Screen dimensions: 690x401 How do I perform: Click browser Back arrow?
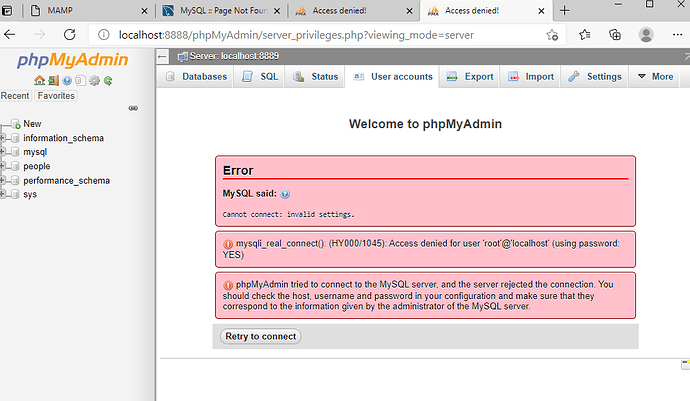click(x=10, y=34)
